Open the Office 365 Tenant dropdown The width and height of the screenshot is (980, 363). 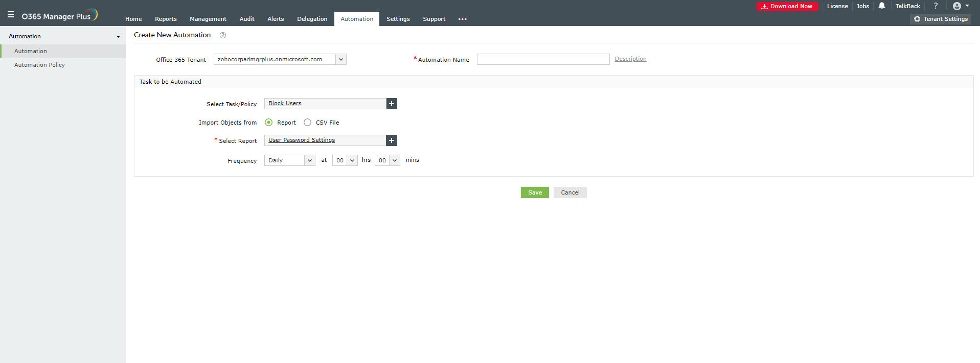280,59
